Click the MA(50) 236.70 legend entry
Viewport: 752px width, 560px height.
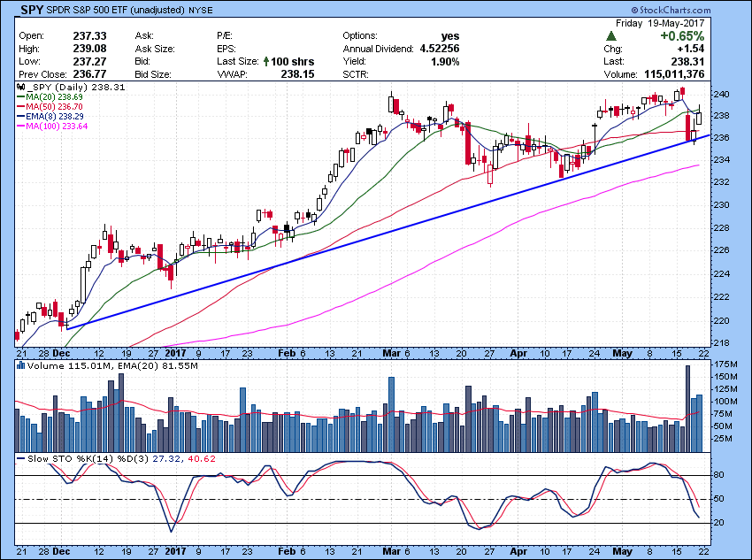click(50, 106)
